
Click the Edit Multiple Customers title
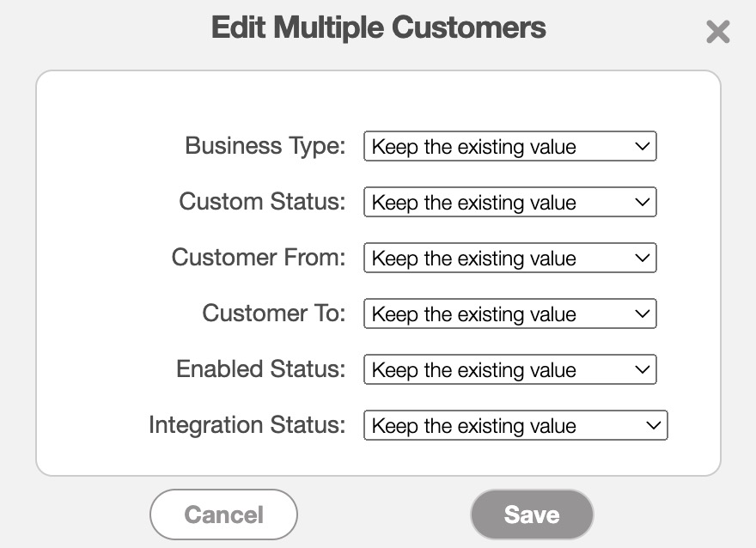click(x=378, y=27)
